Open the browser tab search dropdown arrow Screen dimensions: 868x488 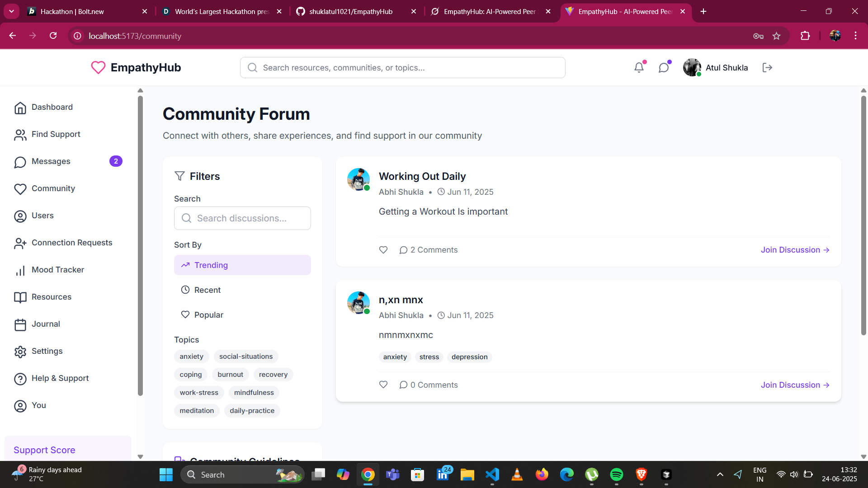click(11, 11)
